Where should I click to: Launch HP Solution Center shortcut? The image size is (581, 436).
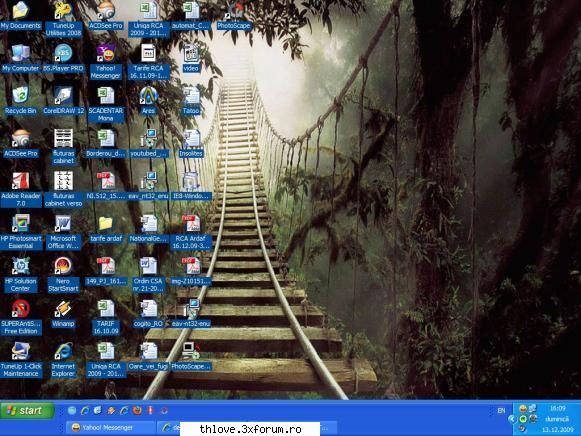pyautogui.click(x=20, y=274)
